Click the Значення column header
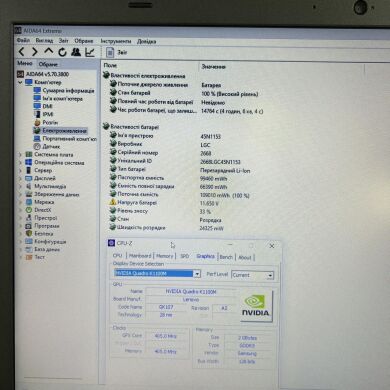390x390 pixels. point(214,67)
